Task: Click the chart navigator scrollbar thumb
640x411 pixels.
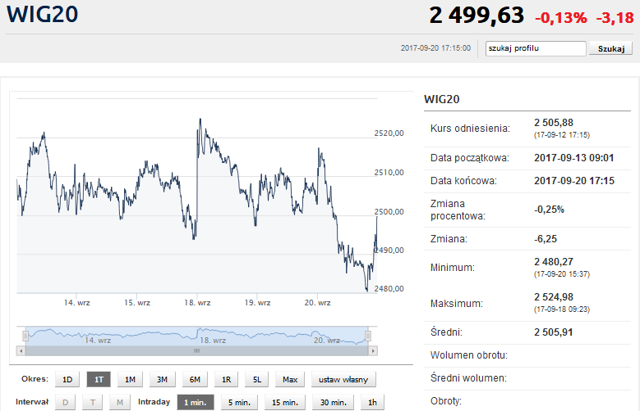Action: pyautogui.click(x=195, y=352)
